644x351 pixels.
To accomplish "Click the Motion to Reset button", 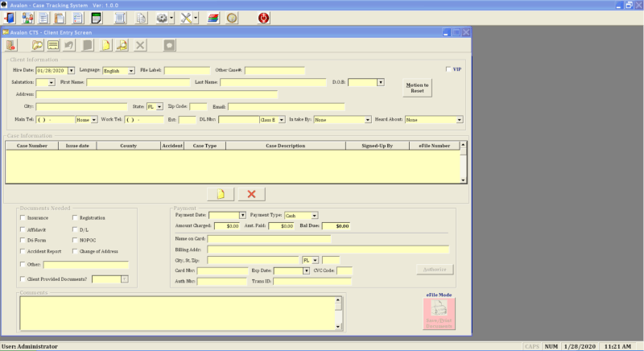I will 417,88.
